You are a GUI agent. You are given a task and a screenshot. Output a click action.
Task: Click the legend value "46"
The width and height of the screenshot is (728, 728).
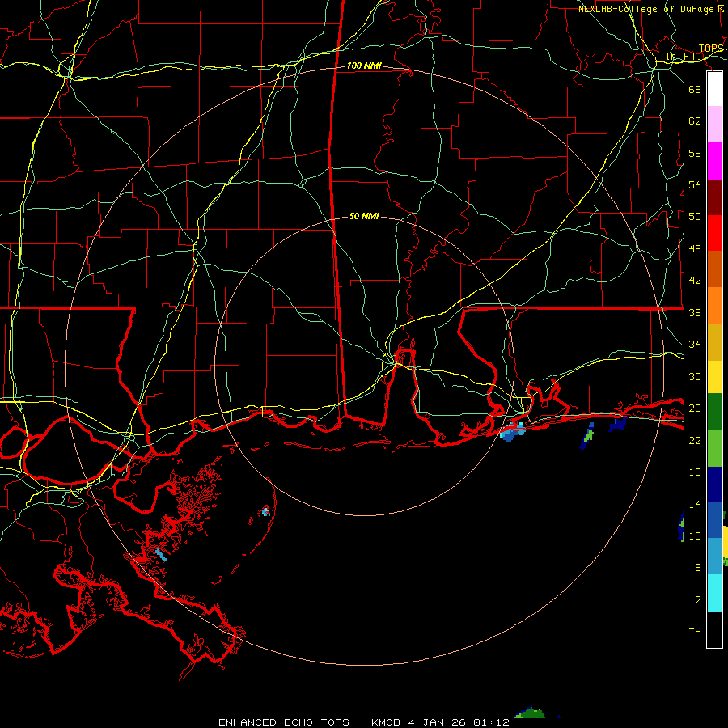(x=695, y=249)
